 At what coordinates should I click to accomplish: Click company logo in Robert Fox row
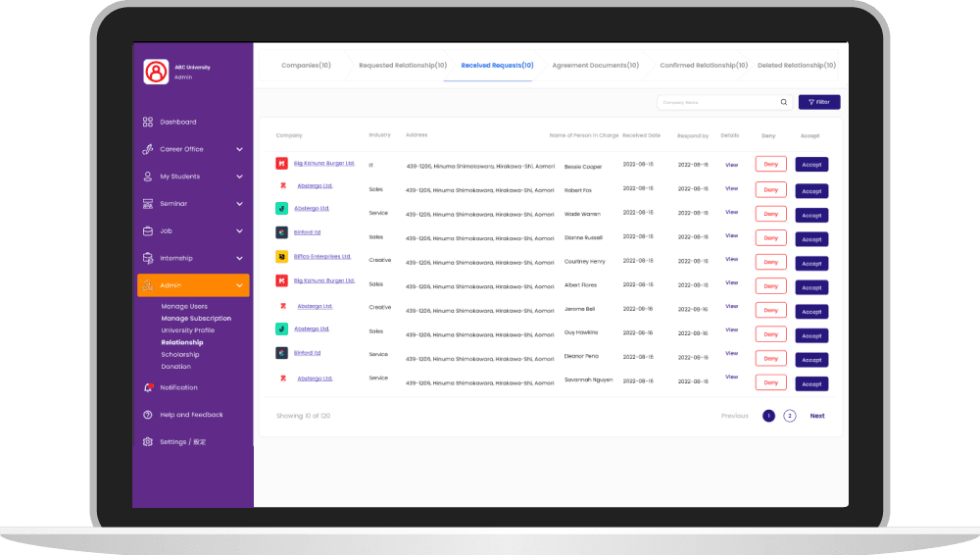(x=283, y=185)
